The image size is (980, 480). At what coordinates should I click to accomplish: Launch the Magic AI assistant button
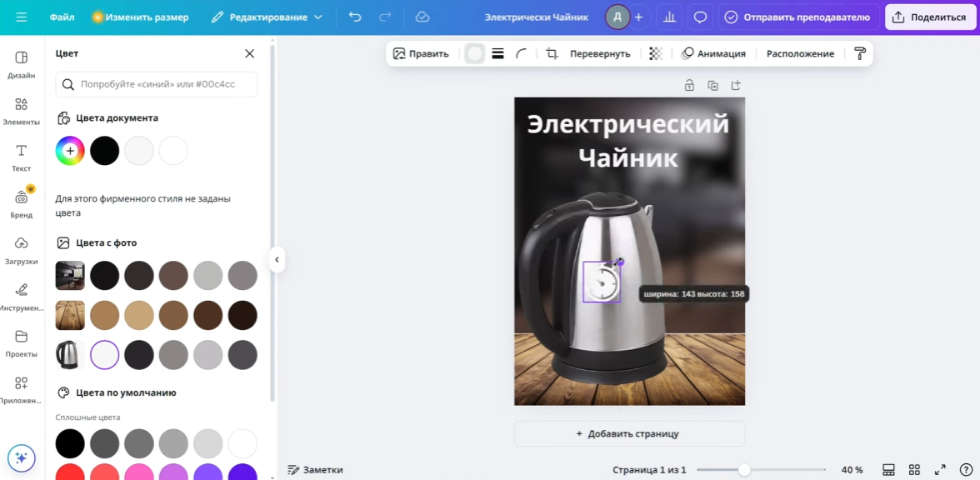22,458
